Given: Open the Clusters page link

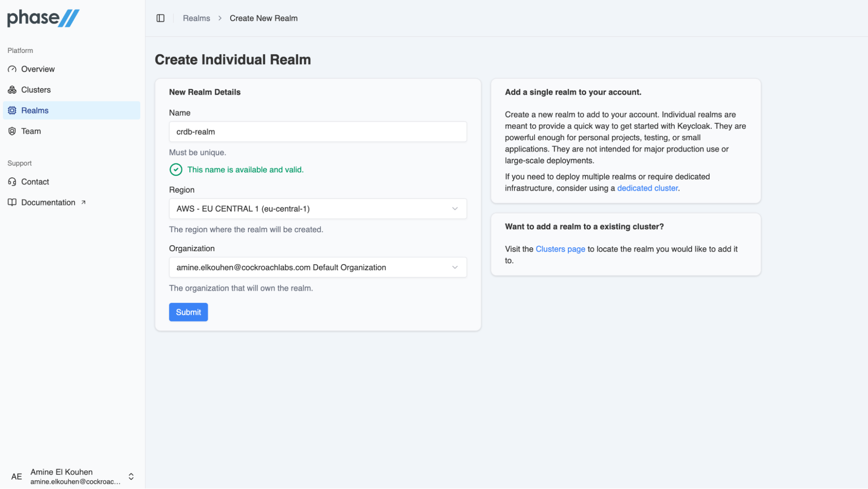Looking at the screenshot, I should pos(560,249).
